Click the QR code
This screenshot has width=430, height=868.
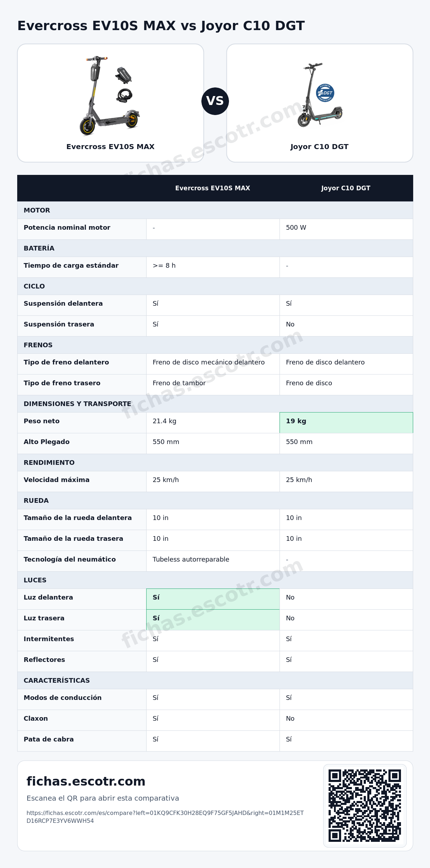point(365,806)
